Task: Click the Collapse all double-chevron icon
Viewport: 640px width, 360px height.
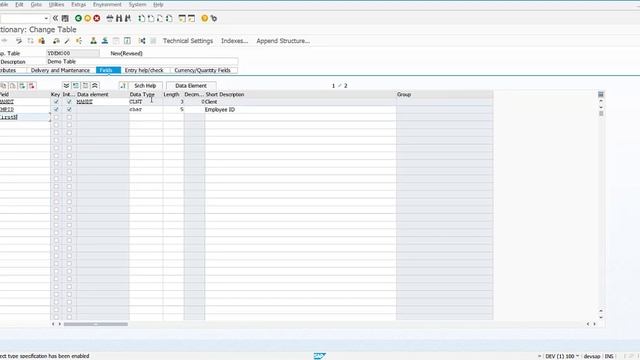Action: (x=95, y=86)
